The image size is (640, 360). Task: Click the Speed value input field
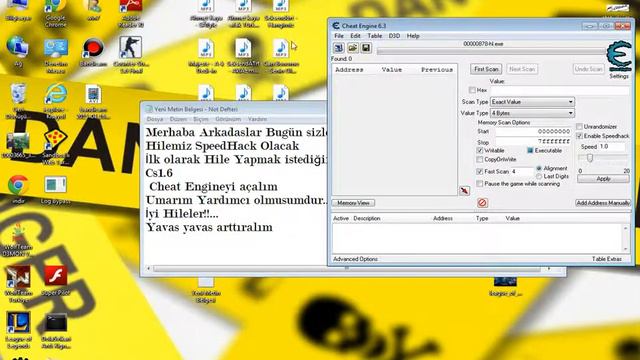tap(612, 147)
